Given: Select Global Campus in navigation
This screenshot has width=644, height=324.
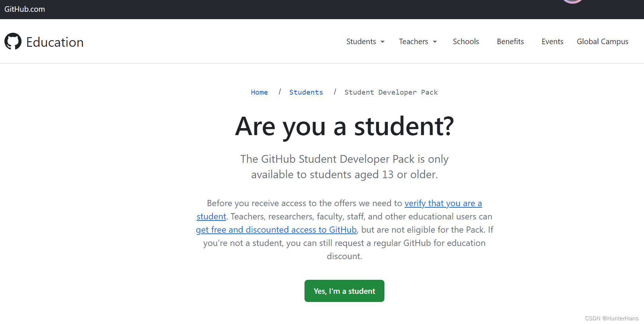Looking at the screenshot, I should coord(602,42).
